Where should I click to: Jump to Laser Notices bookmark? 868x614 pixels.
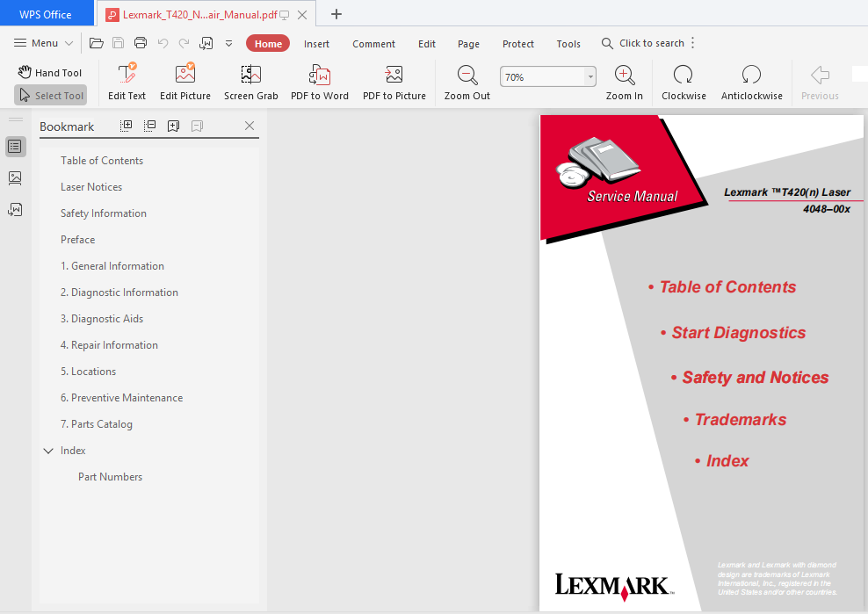91,187
